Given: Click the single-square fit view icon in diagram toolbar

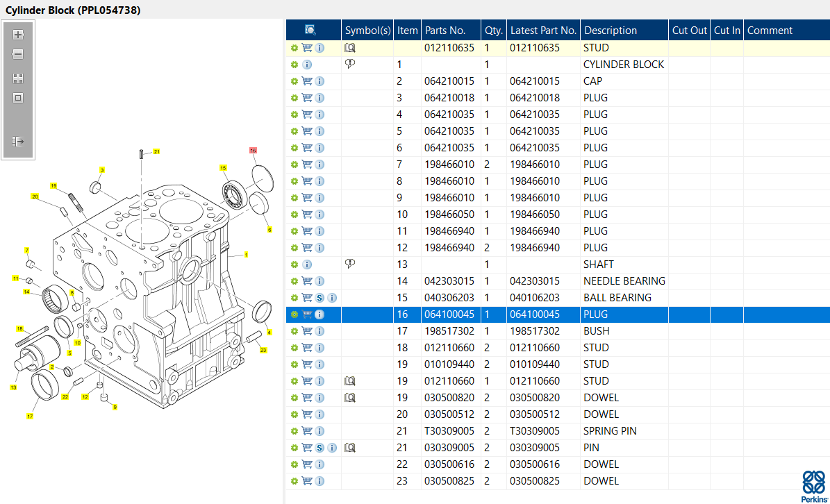Looking at the screenshot, I should [x=18, y=98].
